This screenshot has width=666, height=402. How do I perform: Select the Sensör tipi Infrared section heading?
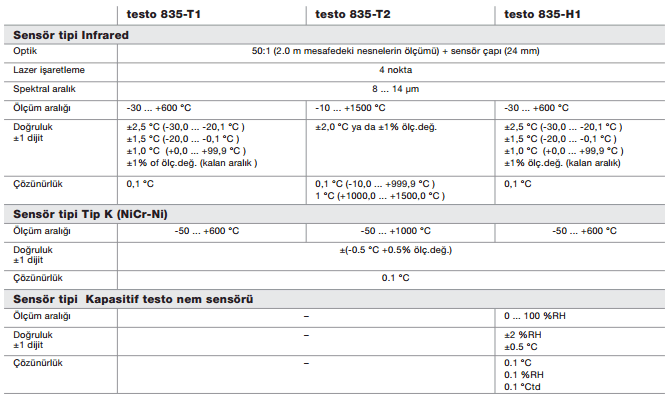(x=71, y=35)
